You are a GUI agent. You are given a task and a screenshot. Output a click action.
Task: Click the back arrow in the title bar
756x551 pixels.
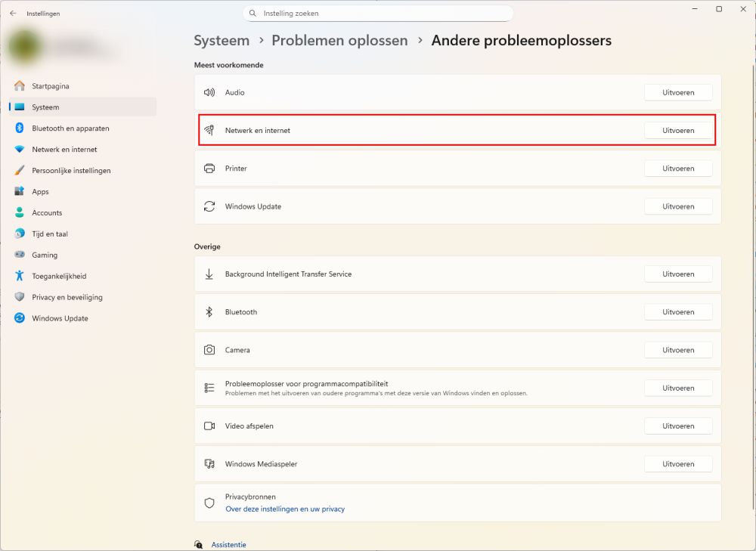[x=13, y=14]
